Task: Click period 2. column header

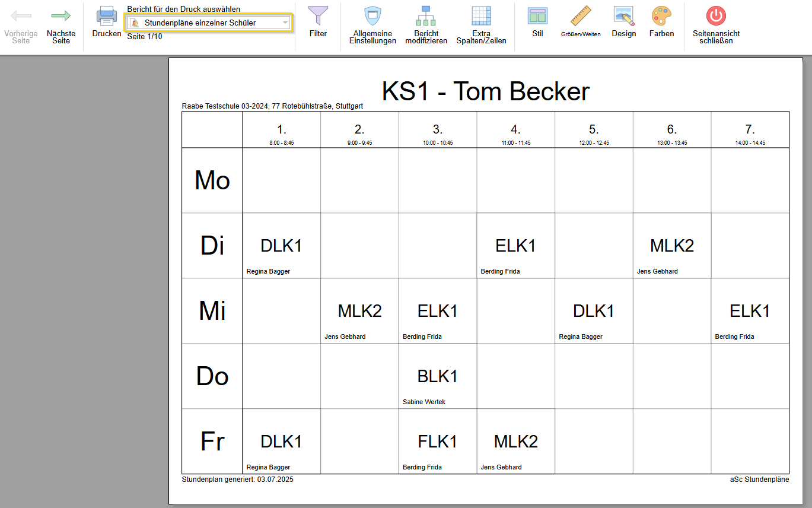Action: coord(359,130)
